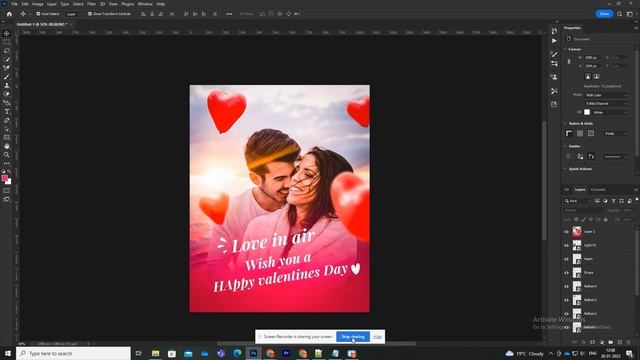Click the canvas width input field
Viewport: 640px width, 360px height.
(591, 58)
